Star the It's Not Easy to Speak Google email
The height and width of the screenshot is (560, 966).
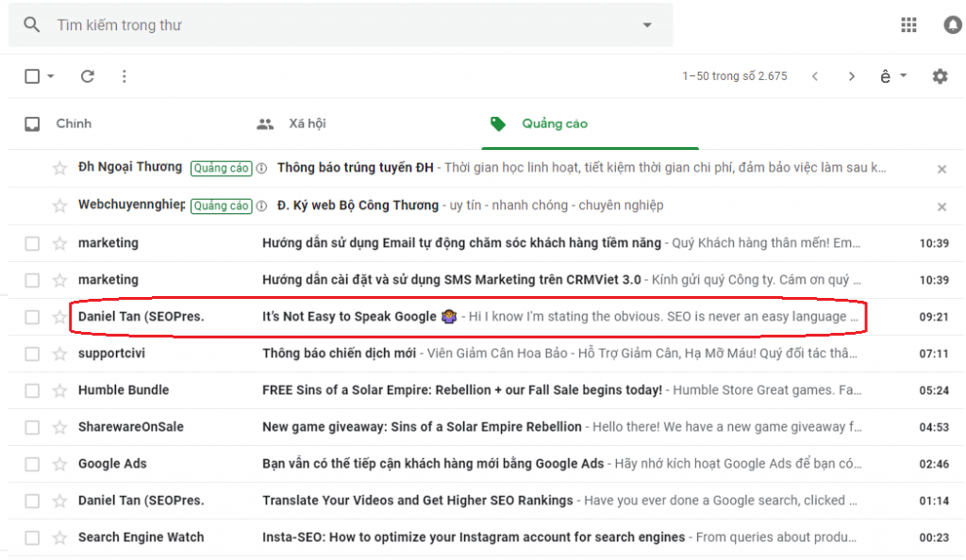59,317
